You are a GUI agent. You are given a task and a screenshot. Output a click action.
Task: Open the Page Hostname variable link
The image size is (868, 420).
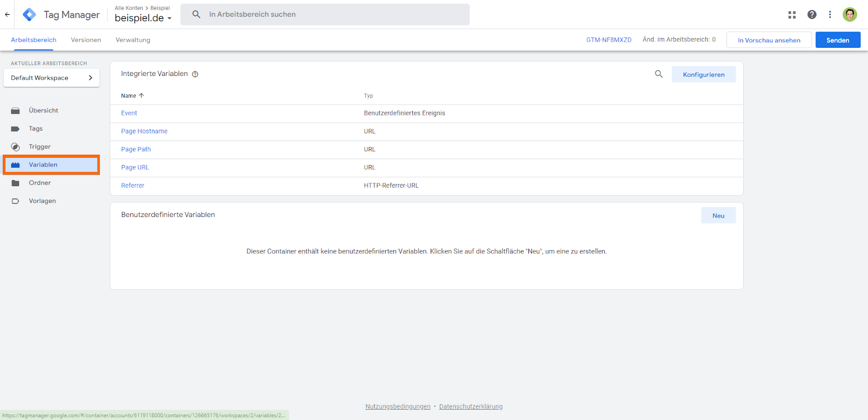click(x=144, y=131)
